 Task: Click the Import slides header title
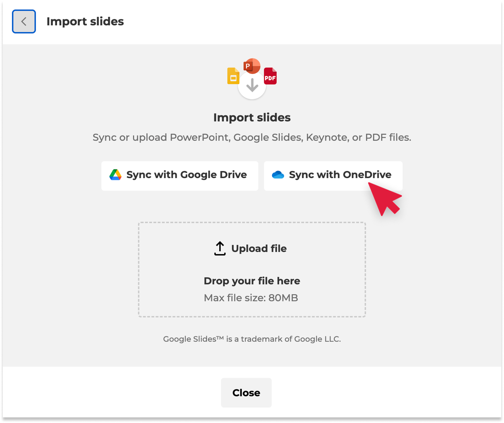coord(85,21)
